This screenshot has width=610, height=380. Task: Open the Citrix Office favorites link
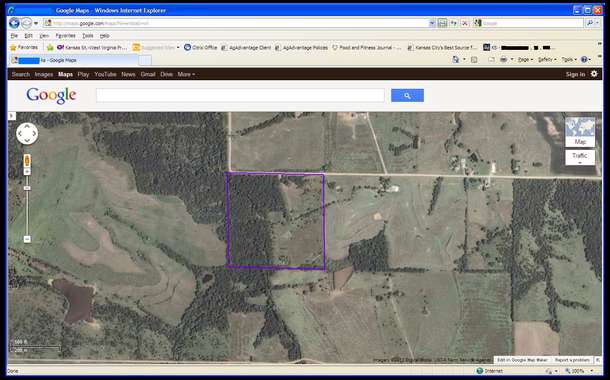(201, 47)
